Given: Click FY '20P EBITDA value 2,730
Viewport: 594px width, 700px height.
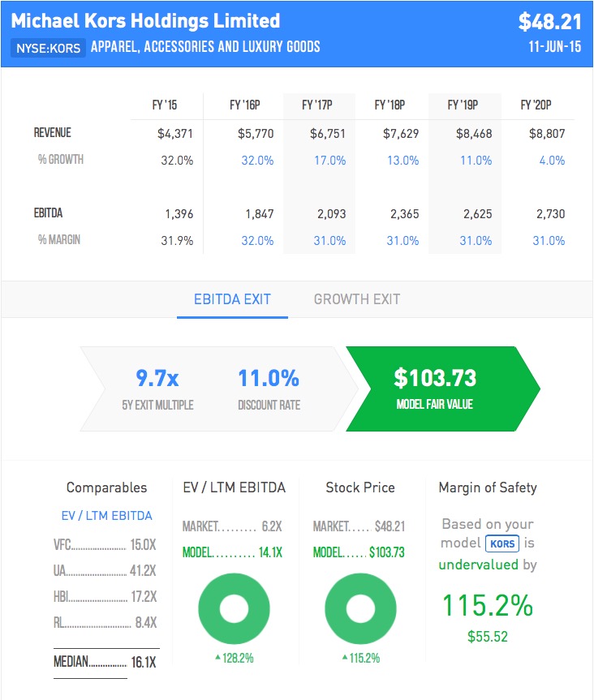Looking at the screenshot, I should 551,214.
